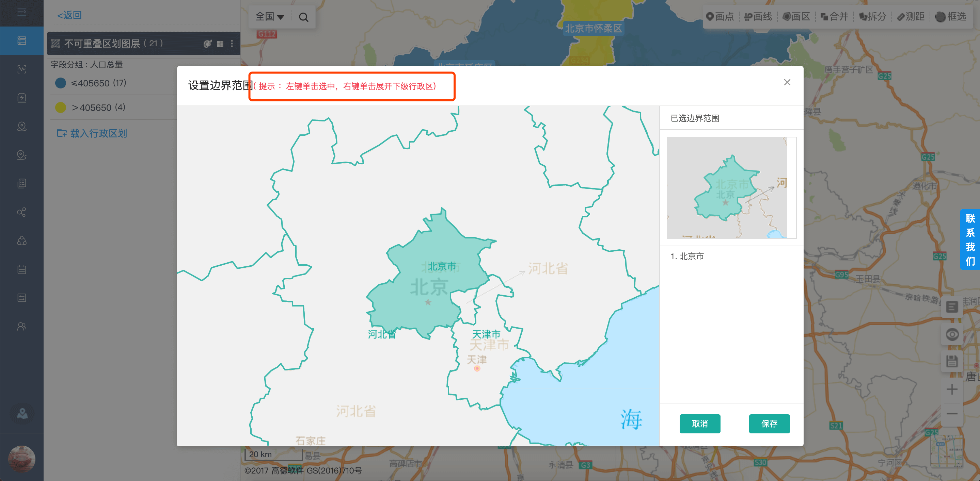Screen dimensions: 980x481
Task: Click the 北京市怀柔区 map label
Action: (x=594, y=28)
